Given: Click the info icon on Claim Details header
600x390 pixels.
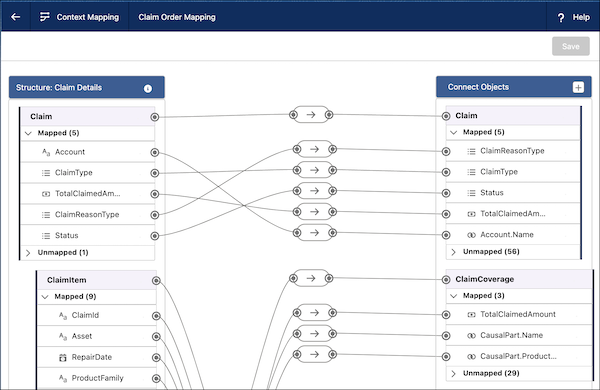Looking at the screenshot, I should [x=148, y=88].
